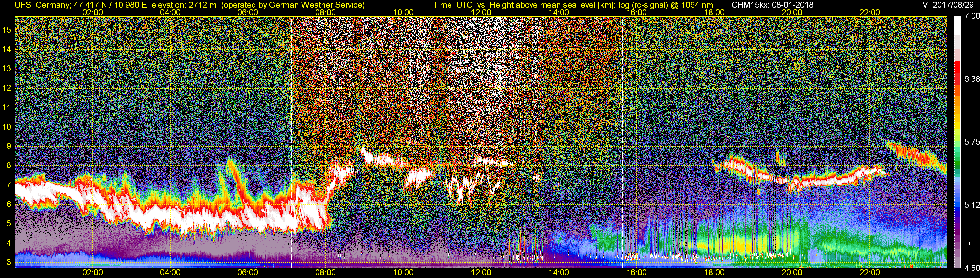Screen dimensions: 980x278
Task: Click the "5." height axis label
Action: pyautogui.click(x=9, y=223)
